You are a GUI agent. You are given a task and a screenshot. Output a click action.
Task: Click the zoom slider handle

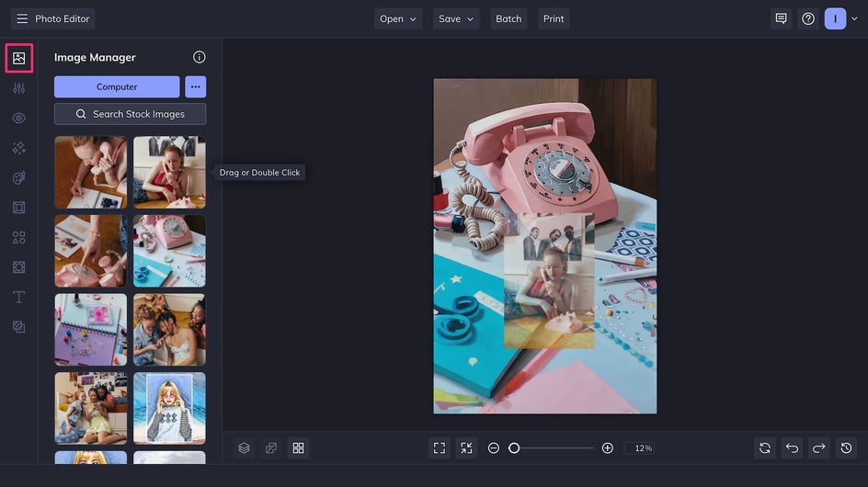pyautogui.click(x=514, y=447)
